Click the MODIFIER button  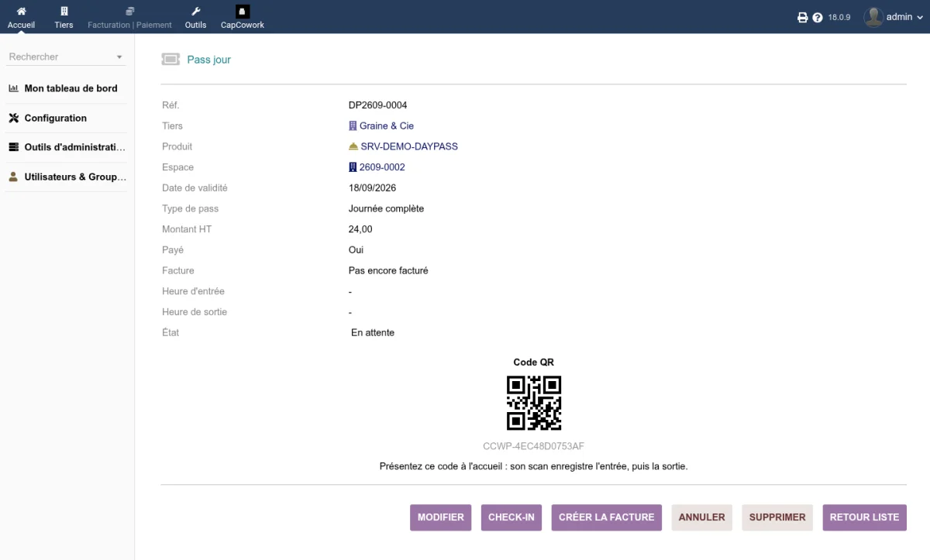441,517
